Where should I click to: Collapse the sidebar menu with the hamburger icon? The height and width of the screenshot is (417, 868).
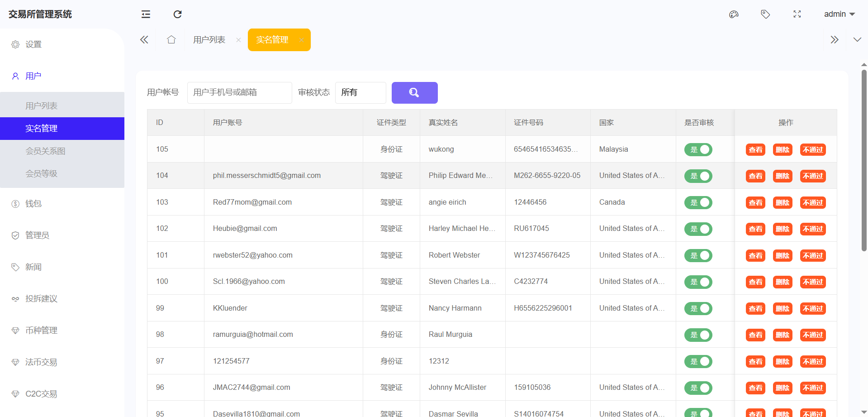coord(146,14)
